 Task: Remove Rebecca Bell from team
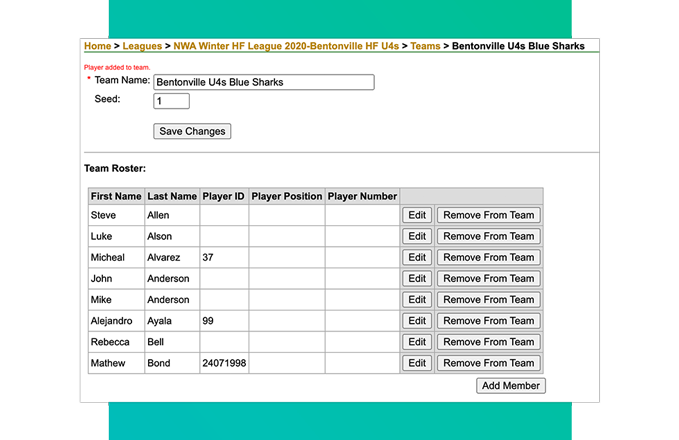[x=488, y=342]
